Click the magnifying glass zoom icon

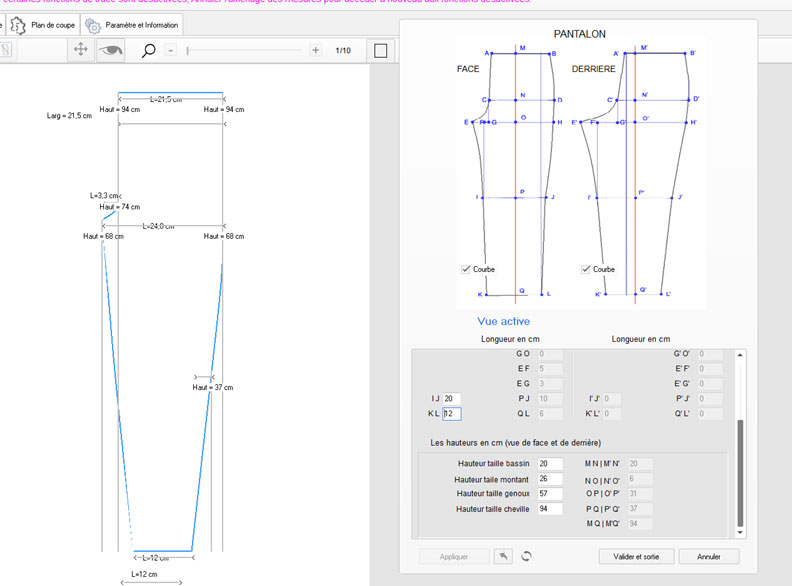pos(149,50)
